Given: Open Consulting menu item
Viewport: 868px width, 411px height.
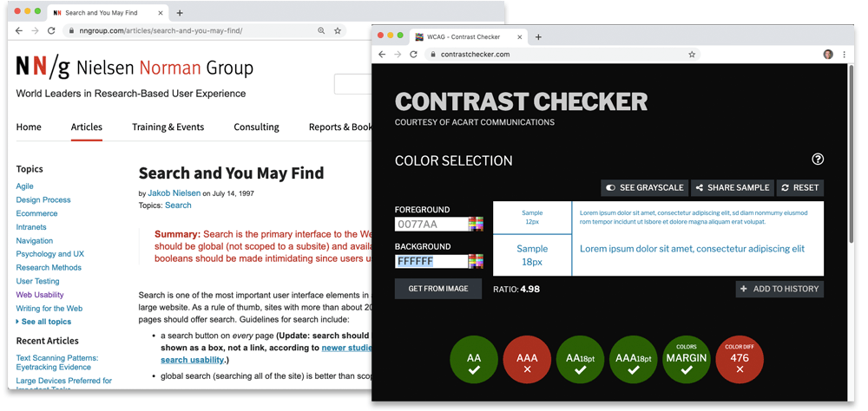Looking at the screenshot, I should pyautogui.click(x=256, y=127).
